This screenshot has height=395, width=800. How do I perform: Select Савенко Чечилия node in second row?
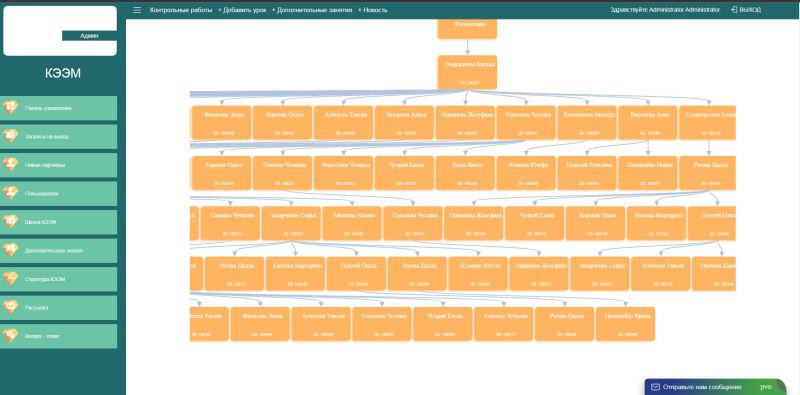[x=283, y=173]
